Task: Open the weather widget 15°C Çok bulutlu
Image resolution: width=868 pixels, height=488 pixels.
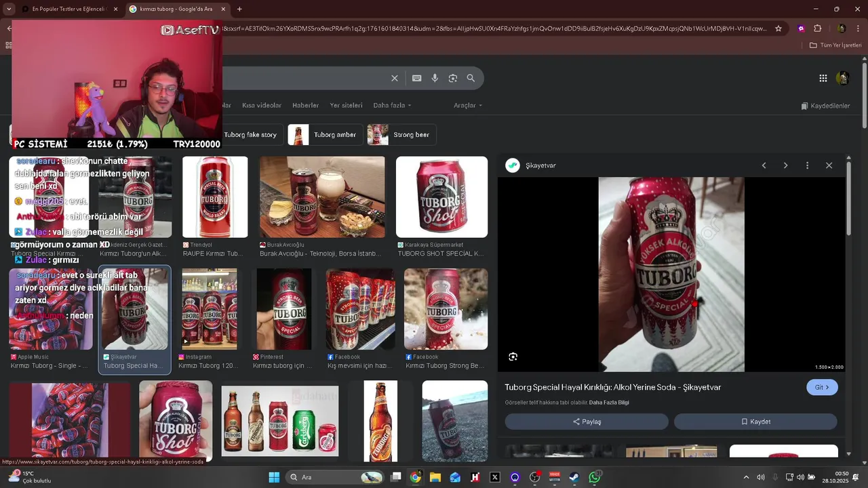Action: click(28, 477)
